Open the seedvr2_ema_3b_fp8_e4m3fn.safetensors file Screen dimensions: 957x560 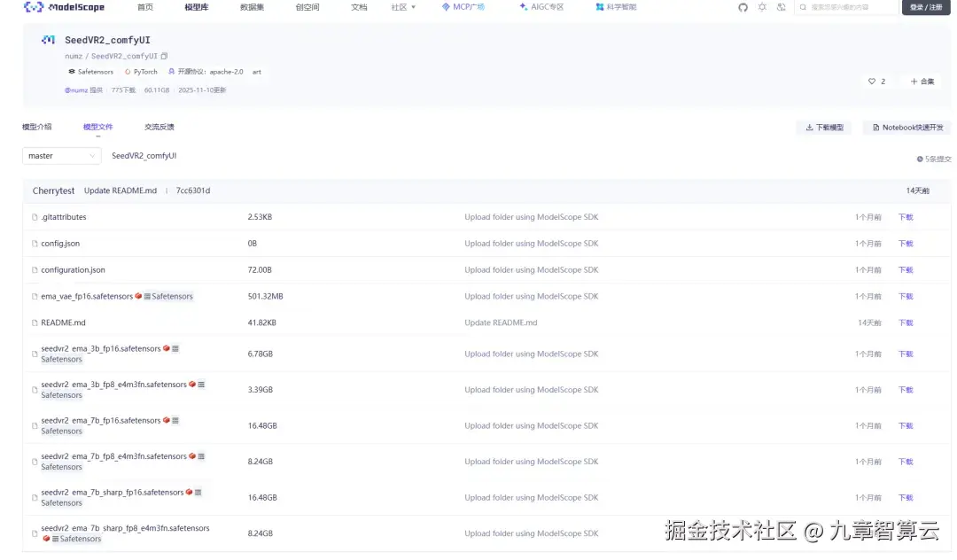(114, 385)
